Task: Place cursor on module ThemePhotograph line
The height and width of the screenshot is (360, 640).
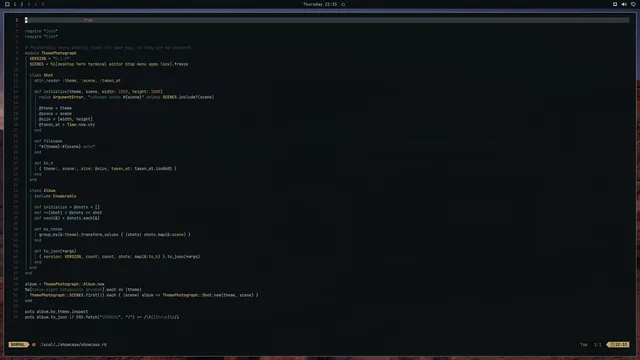Action: click(51, 53)
